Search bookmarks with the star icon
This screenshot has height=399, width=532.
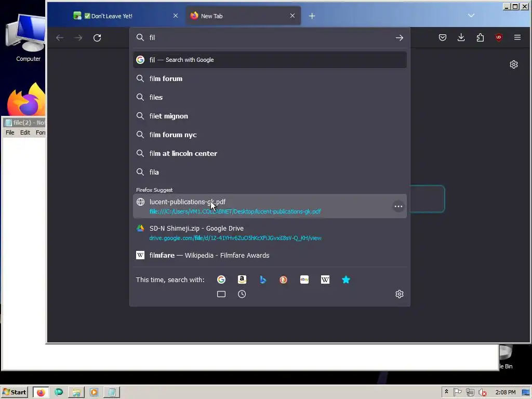(345, 280)
